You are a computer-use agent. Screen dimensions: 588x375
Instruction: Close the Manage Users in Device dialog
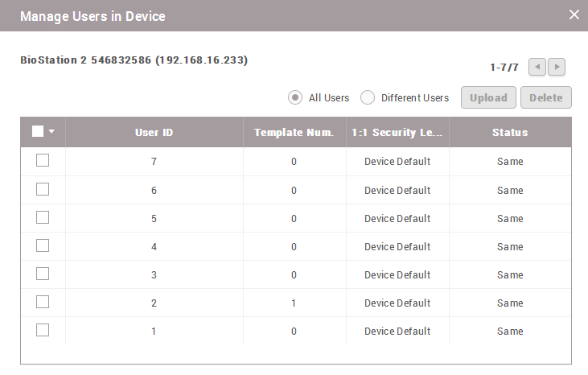pyautogui.click(x=574, y=14)
